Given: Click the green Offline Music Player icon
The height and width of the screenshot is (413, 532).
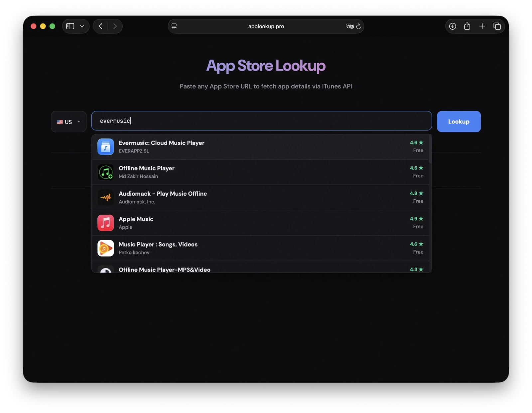Looking at the screenshot, I should pos(106,172).
